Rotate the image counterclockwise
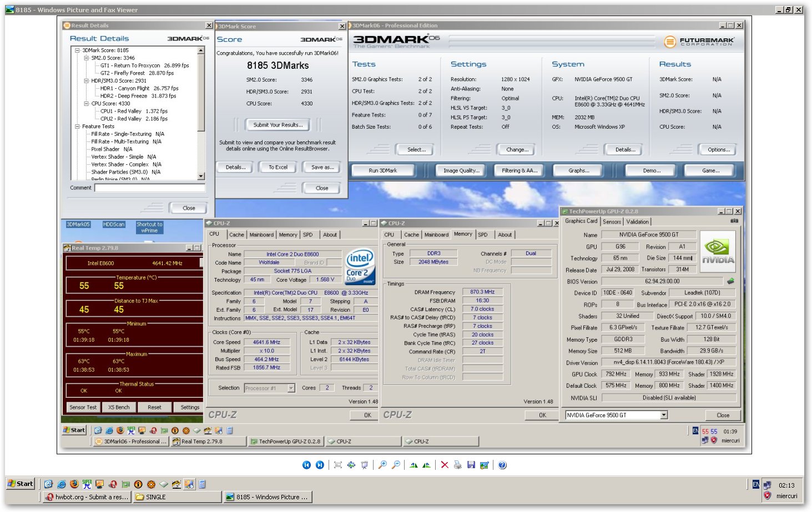This screenshot has width=812, height=512. [x=426, y=465]
